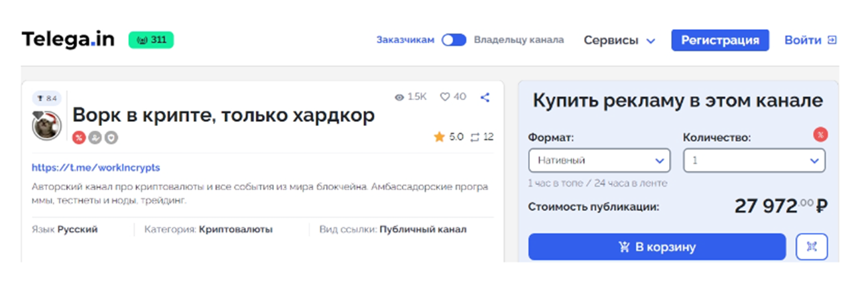Share the channel via share icon
Screen dimensions: 868x295
pos(485,97)
